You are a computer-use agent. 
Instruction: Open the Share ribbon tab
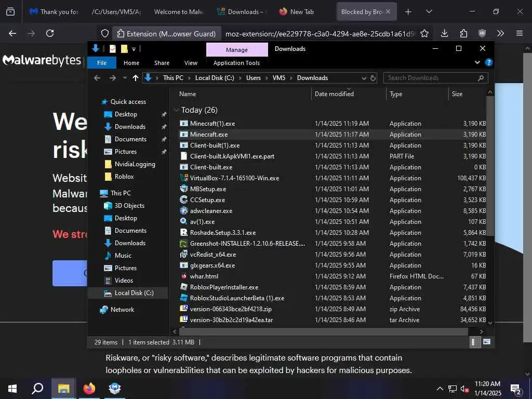point(162,63)
